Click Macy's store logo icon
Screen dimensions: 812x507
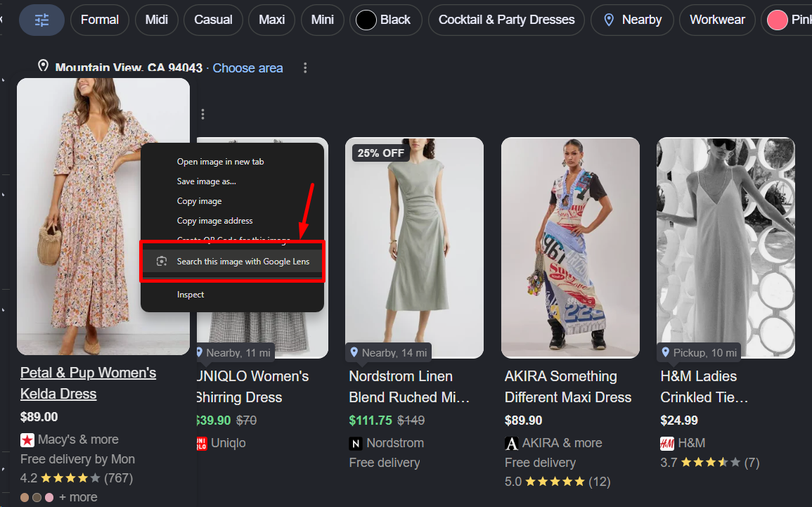coord(27,440)
